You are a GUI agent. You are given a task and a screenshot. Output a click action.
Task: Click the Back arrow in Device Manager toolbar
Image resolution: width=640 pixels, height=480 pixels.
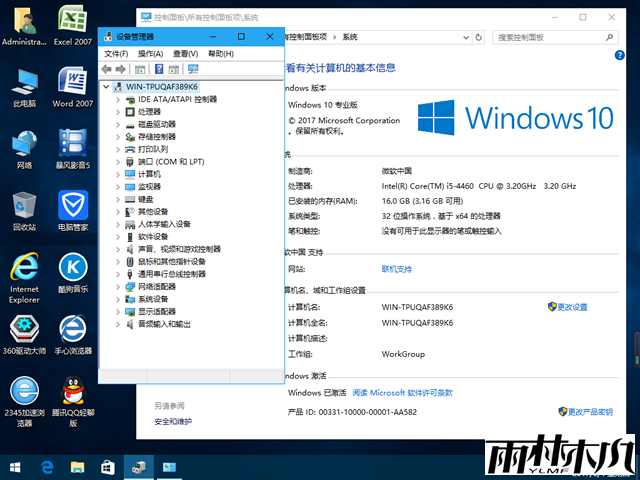[x=107, y=69]
